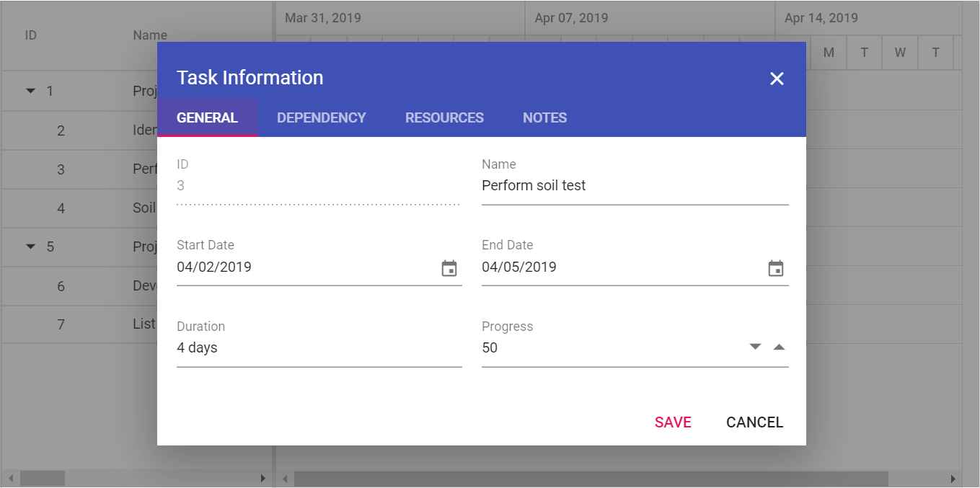Click into the Progress value field

(613, 348)
